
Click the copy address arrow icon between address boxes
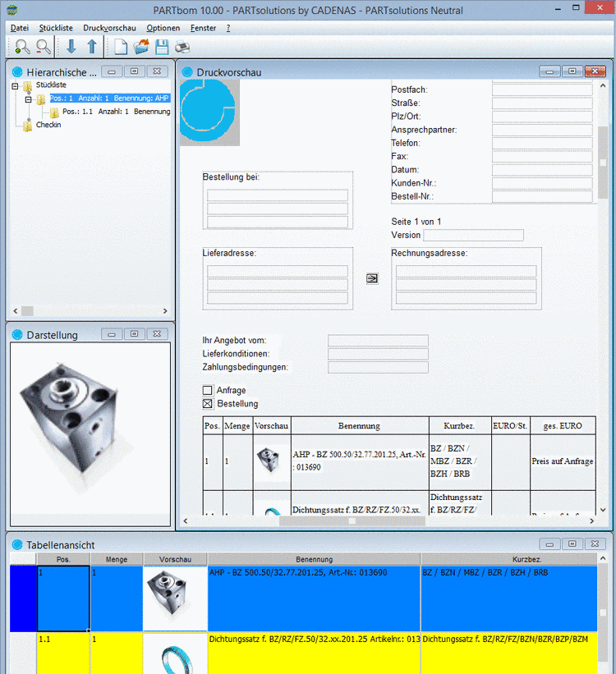(x=372, y=278)
